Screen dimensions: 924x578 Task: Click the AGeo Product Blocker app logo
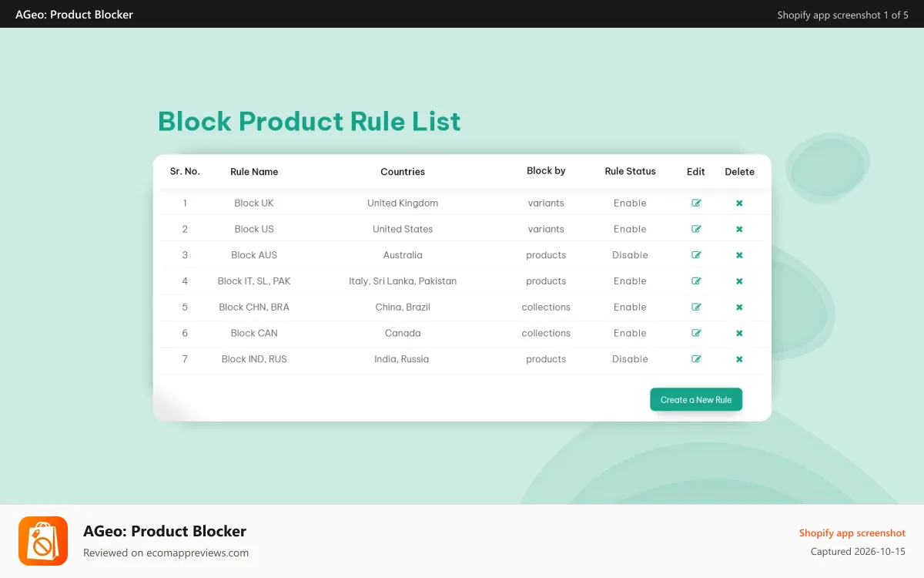(x=43, y=541)
